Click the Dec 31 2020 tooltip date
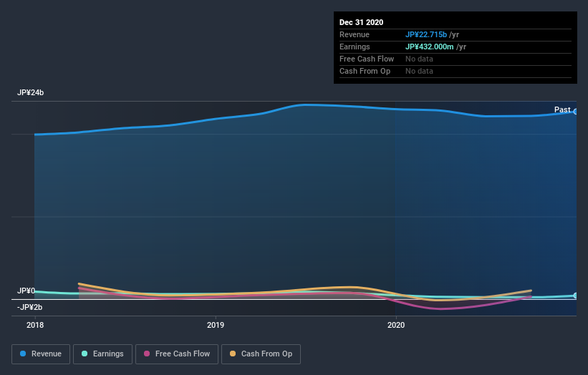This screenshot has height=375, width=588. point(361,22)
